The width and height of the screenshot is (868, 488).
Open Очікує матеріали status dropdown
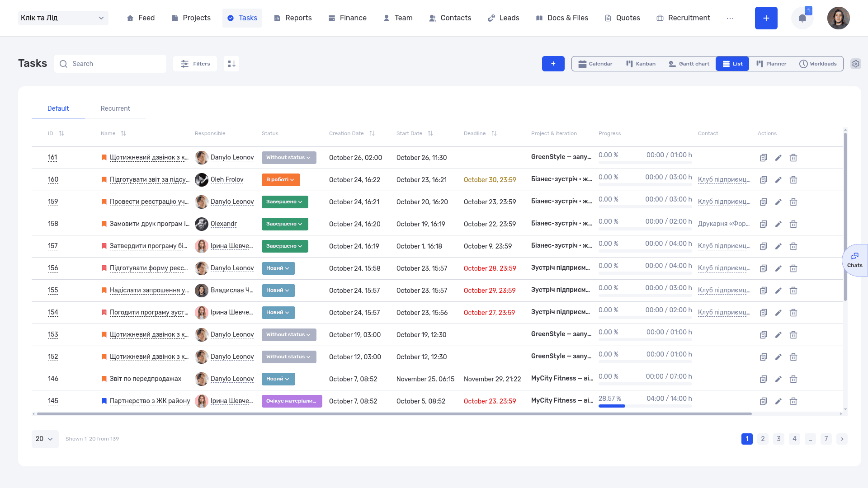click(x=292, y=401)
